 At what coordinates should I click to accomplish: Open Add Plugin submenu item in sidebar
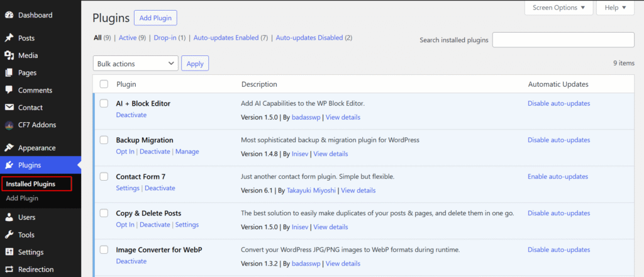pos(22,198)
